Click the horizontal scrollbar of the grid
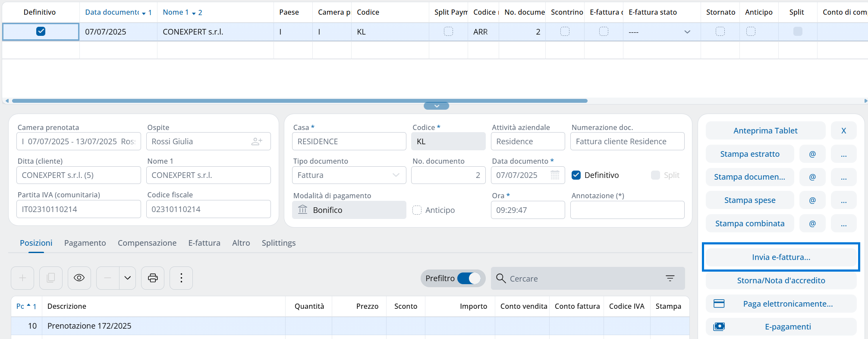868x339 pixels. click(x=300, y=101)
